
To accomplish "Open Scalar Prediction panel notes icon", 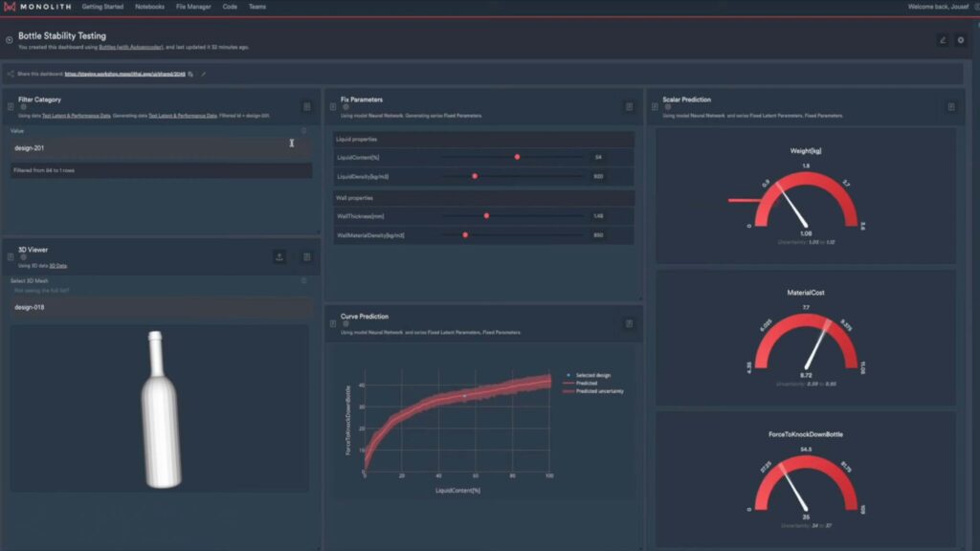I will click(x=951, y=107).
